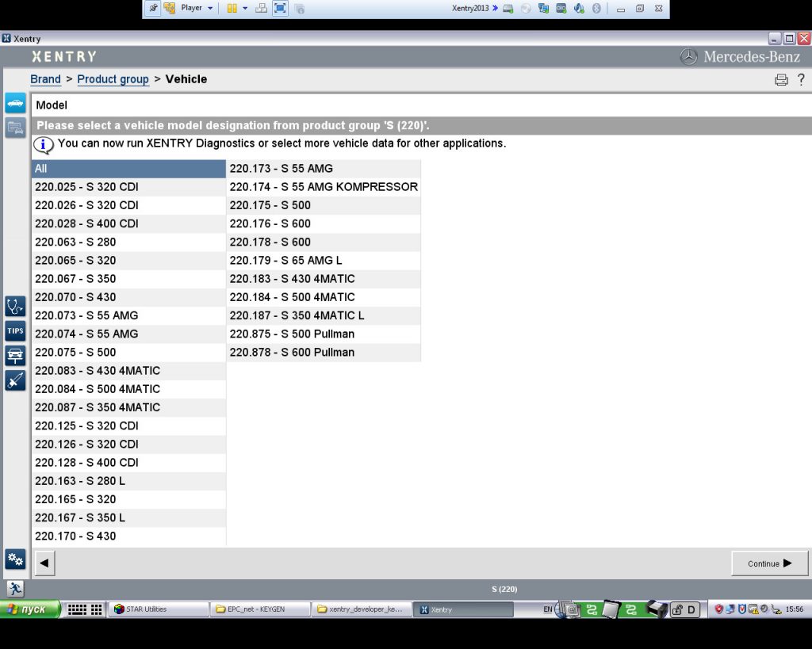The height and width of the screenshot is (649, 812).
Task: Click the hard disk device icon
Action: click(x=508, y=8)
